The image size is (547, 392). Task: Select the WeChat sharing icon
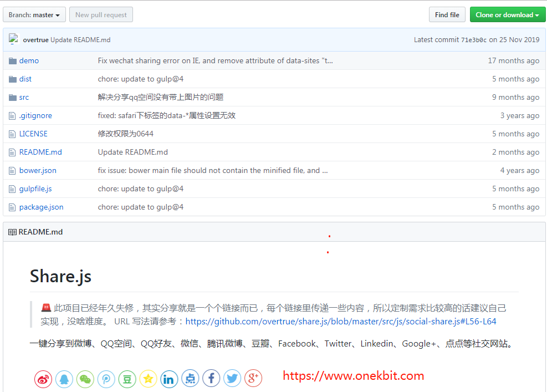click(x=85, y=379)
